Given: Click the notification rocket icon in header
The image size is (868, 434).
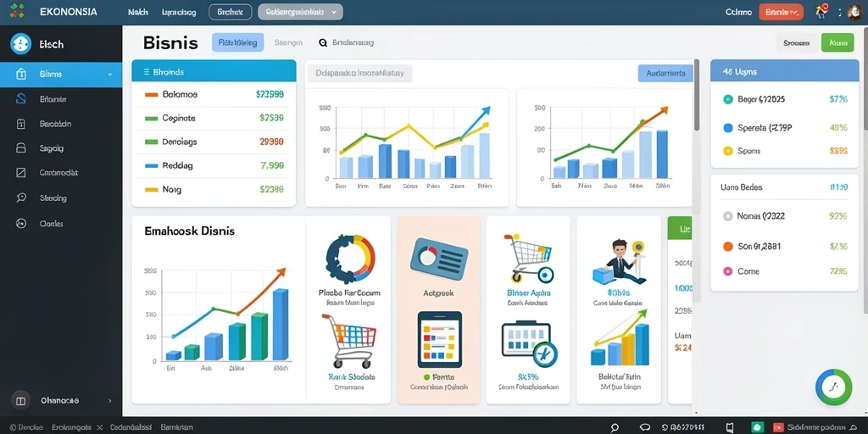Looking at the screenshot, I should (821, 10).
